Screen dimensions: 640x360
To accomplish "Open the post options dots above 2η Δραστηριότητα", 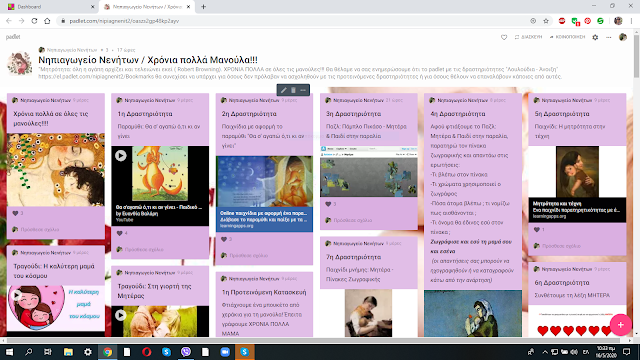I will 303,90.
